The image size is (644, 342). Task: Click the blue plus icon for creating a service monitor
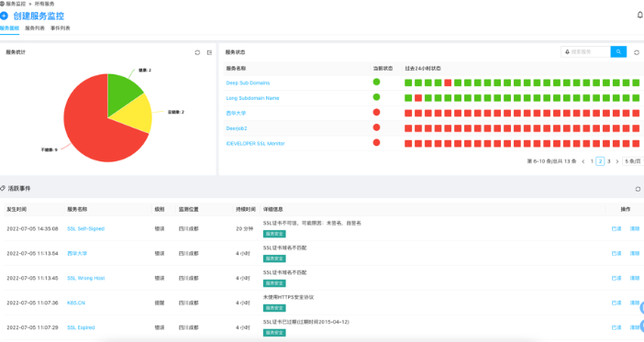[4, 16]
